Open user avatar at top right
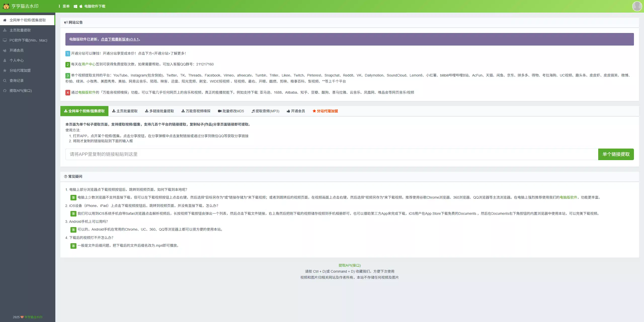The image size is (644, 322). 637,6
